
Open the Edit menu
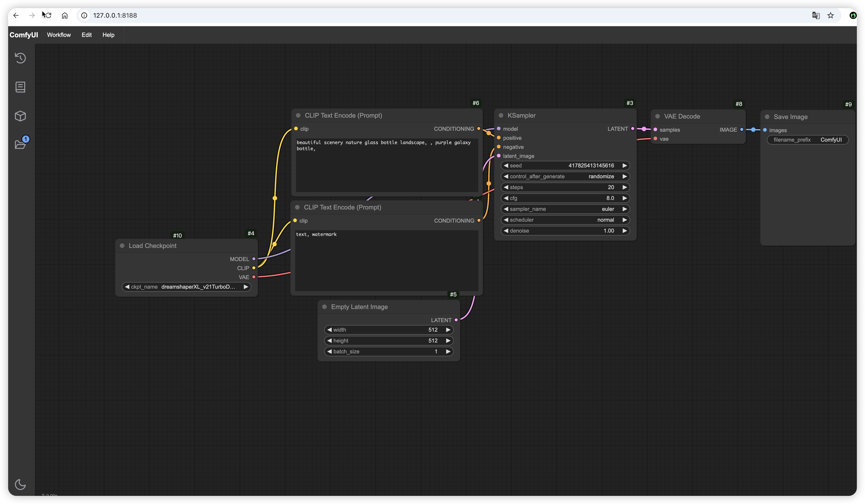coord(86,35)
